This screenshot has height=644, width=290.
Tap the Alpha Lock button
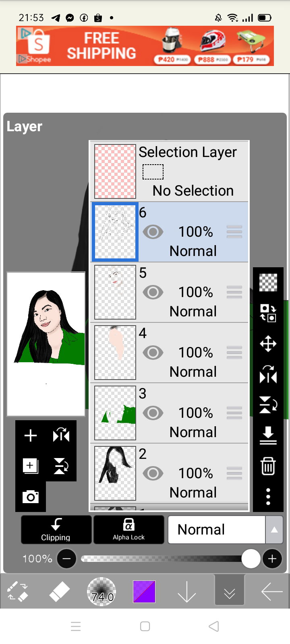128,530
